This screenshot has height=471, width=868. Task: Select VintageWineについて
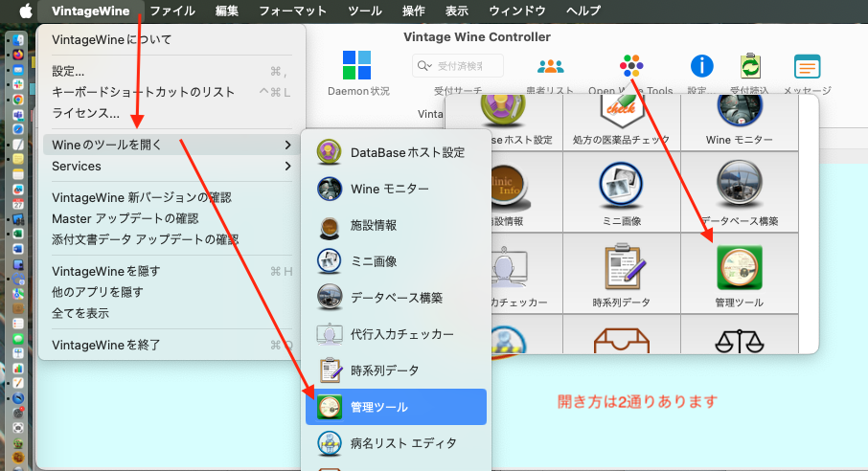[x=171, y=40]
